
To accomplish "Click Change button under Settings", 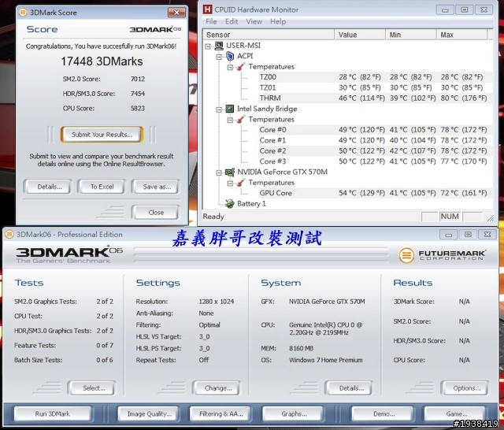I will point(218,388).
